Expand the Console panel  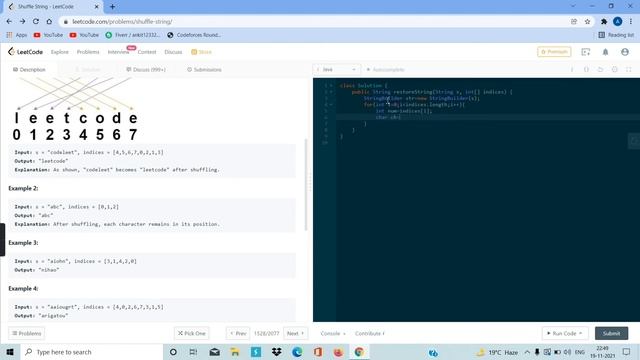coord(333,333)
